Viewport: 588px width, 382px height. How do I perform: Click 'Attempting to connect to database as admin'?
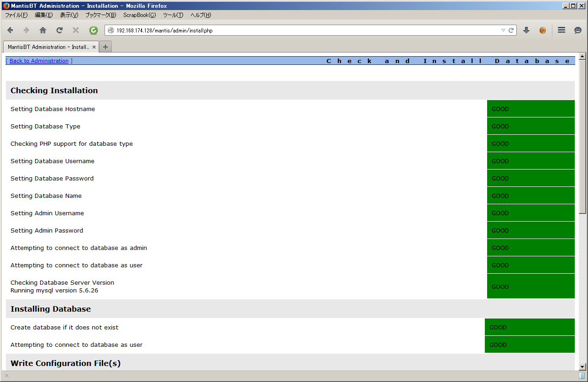coord(79,248)
